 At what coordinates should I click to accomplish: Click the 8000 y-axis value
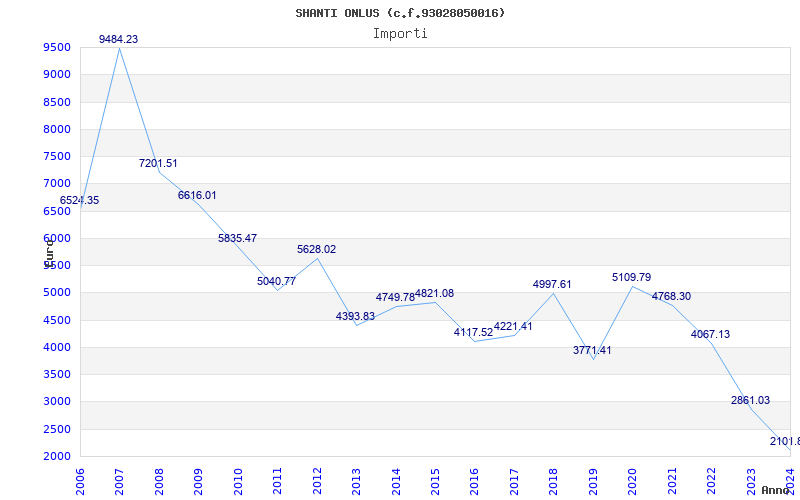pyautogui.click(x=57, y=129)
